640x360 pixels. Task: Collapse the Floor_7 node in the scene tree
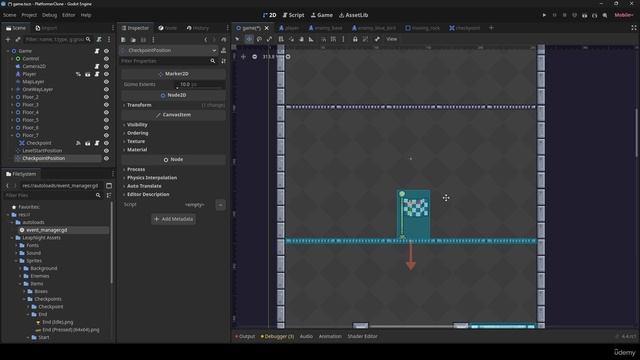(12, 135)
